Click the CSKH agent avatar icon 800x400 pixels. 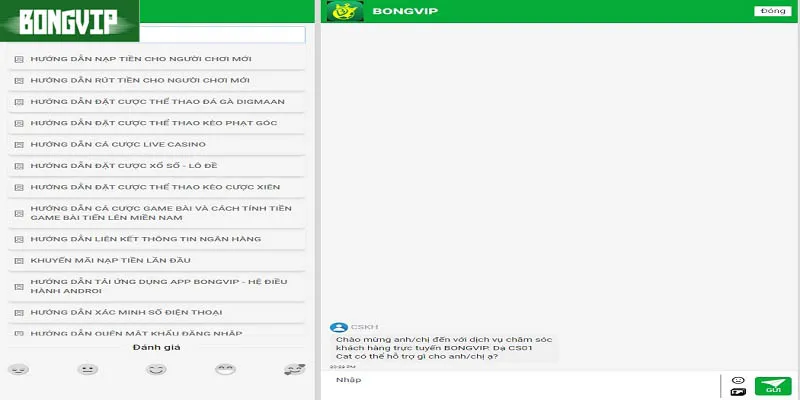tap(339, 328)
